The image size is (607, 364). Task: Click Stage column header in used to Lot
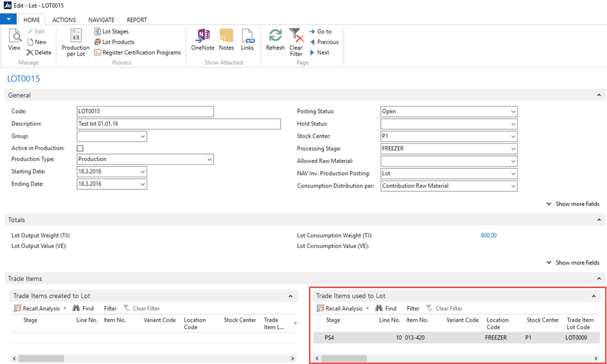tap(333, 320)
